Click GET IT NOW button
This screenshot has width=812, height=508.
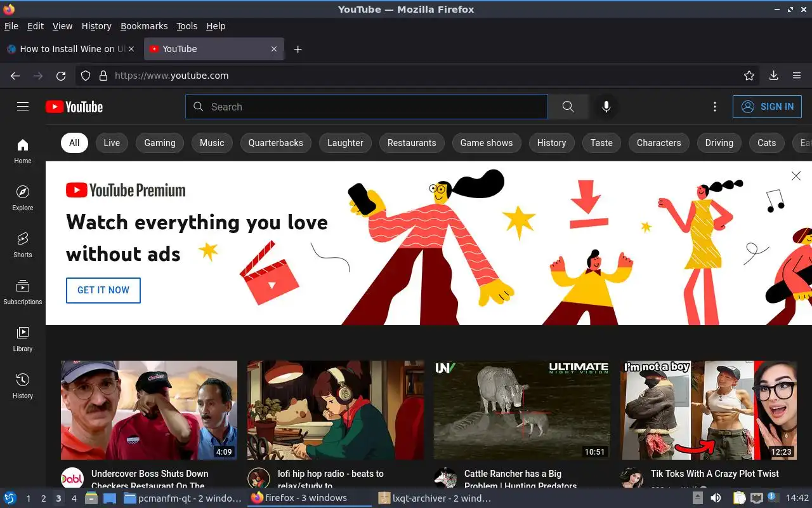(103, 290)
